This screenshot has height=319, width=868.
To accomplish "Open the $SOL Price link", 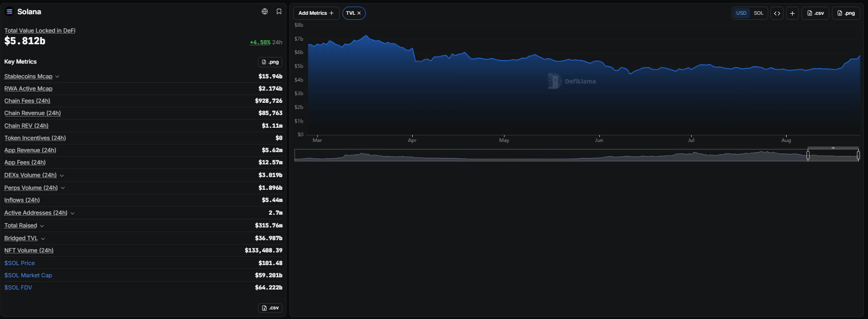I will pos(20,263).
